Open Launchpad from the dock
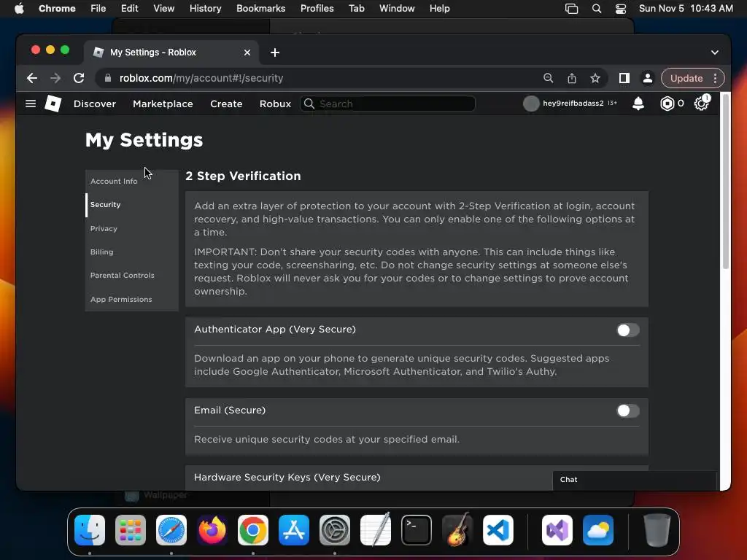 point(131,530)
